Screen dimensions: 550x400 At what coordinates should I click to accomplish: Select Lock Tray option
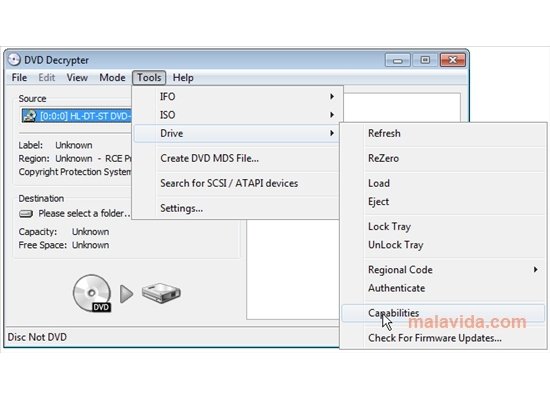tap(443, 227)
